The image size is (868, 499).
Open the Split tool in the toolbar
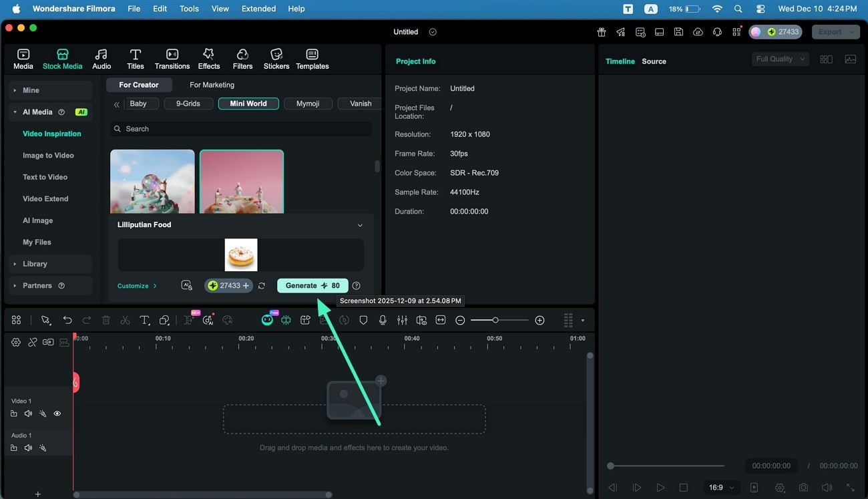tap(125, 320)
